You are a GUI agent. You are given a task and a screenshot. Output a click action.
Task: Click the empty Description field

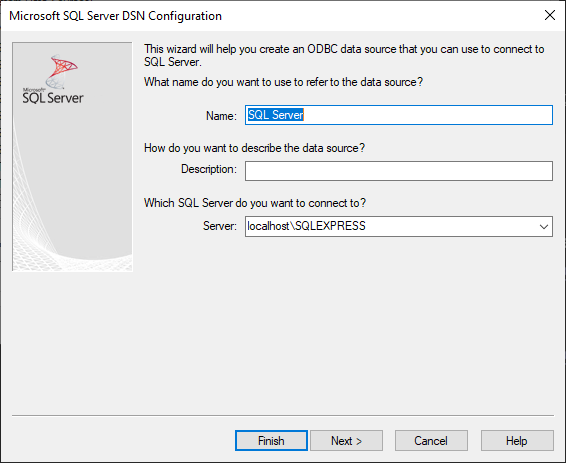[x=399, y=171]
